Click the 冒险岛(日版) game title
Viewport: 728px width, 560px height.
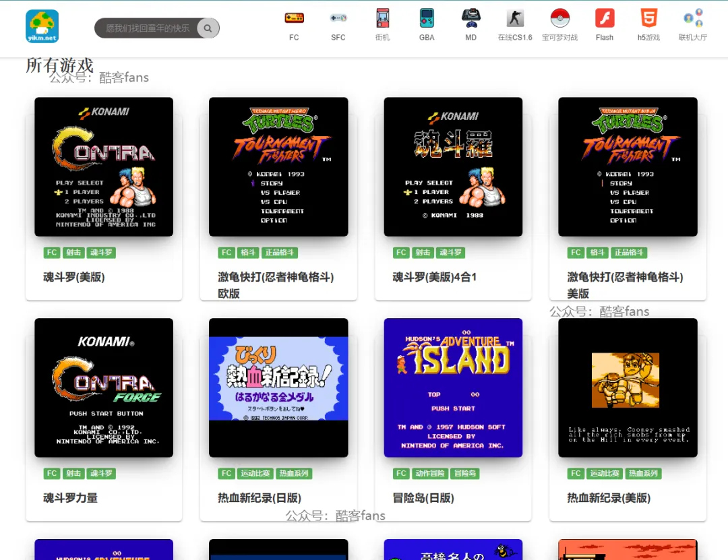click(x=423, y=498)
